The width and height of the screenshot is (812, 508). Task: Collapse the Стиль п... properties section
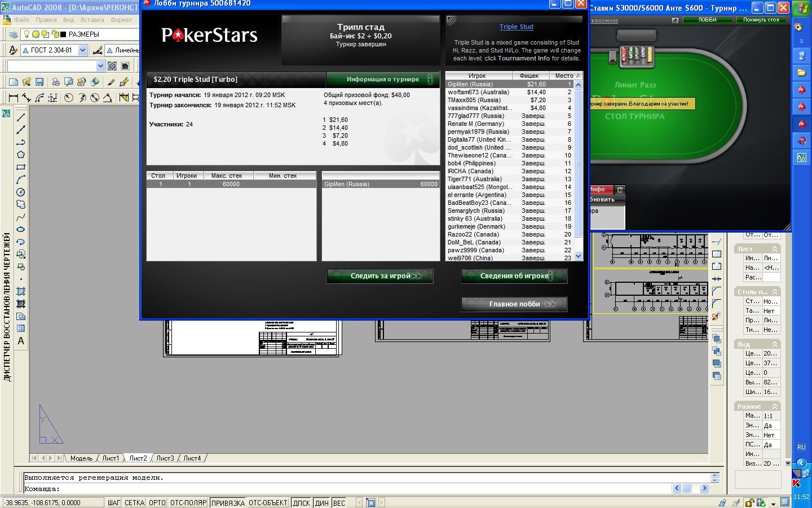(774, 292)
